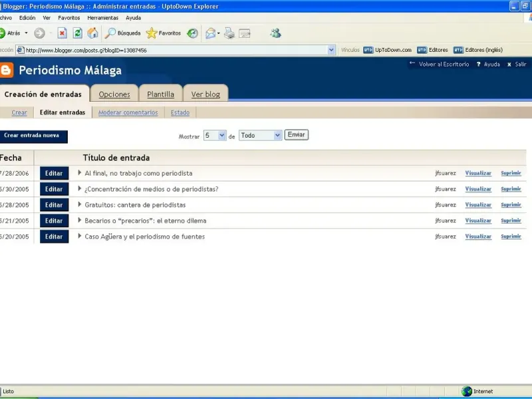Click the History toolbar icon
Image resolution: width=532 pixels, height=399 pixels.
click(x=192, y=33)
